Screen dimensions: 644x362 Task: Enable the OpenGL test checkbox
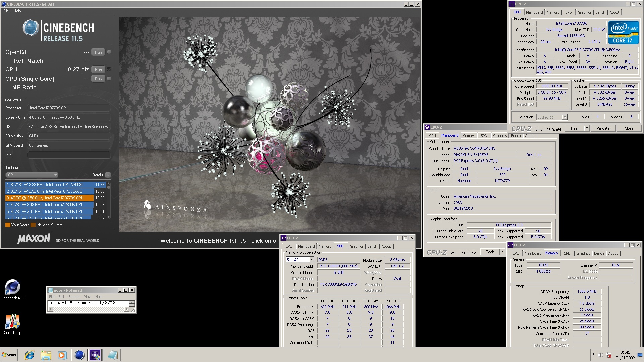click(x=109, y=52)
